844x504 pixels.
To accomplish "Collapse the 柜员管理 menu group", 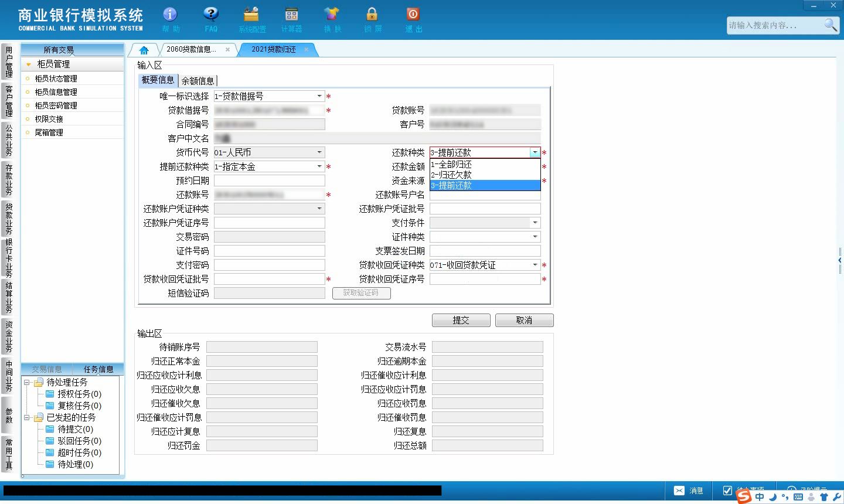I will point(28,64).
